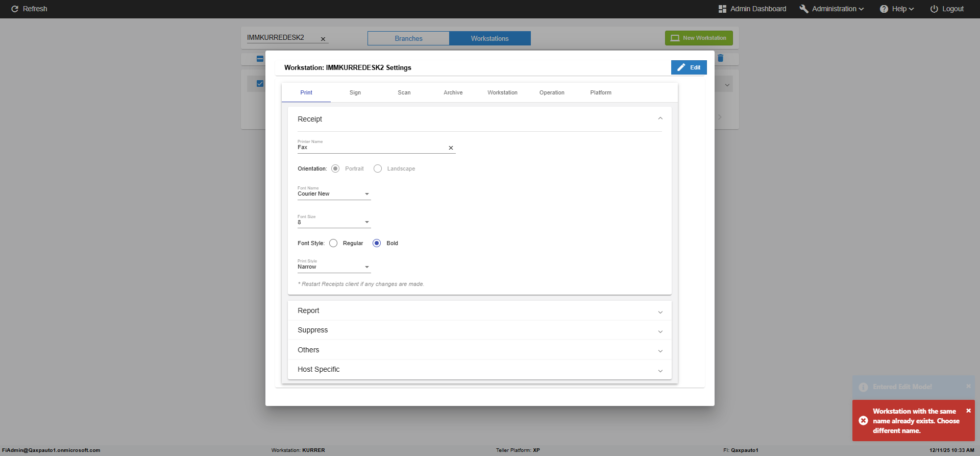Click the Logout power icon

tap(934, 9)
